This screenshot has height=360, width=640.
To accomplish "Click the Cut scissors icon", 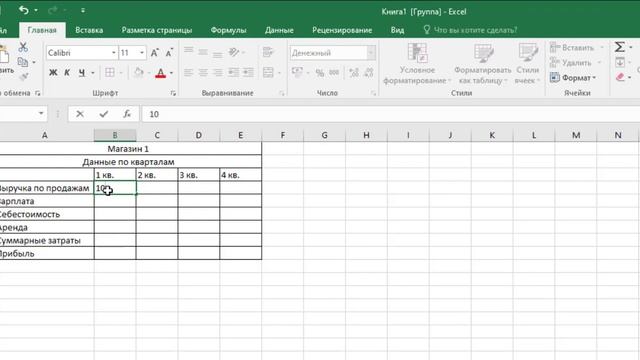I will coord(23,47).
